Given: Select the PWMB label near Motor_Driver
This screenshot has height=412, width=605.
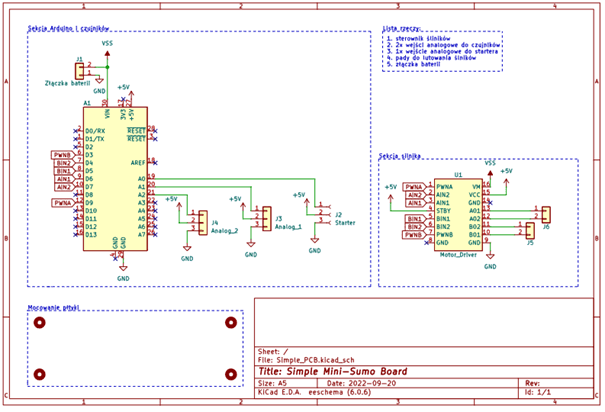Looking at the screenshot, I should click(x=412, y=235).
